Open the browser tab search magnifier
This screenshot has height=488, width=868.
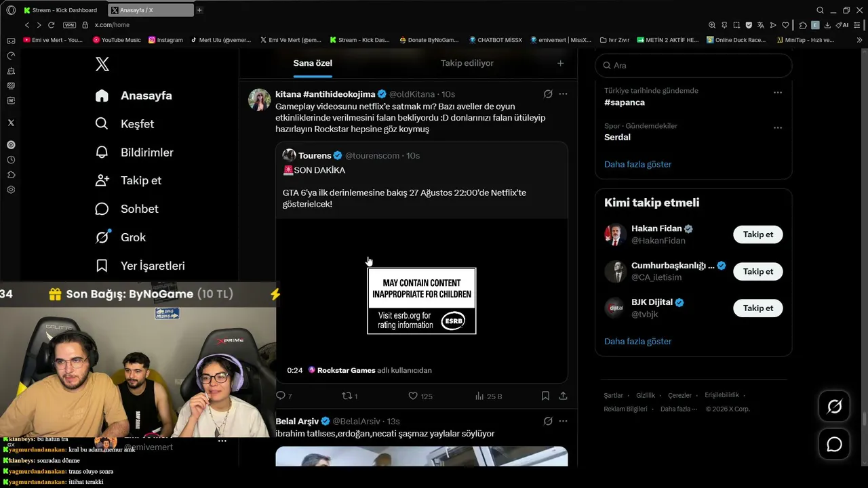click(x=820, y=10)
